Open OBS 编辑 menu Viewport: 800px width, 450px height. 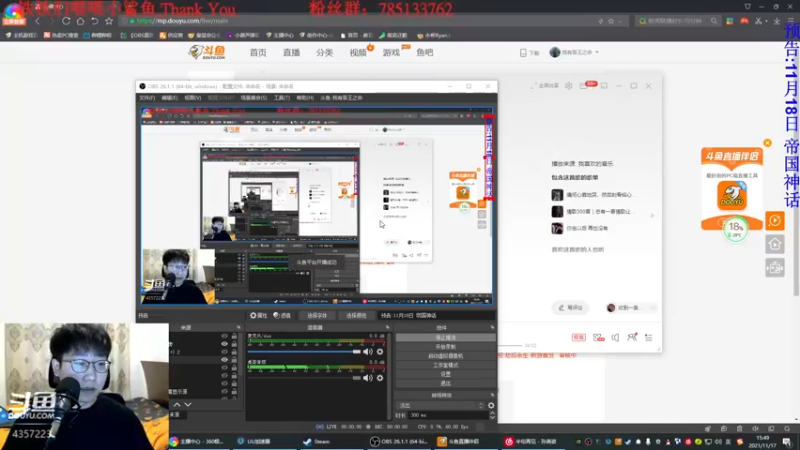click(169, 97)
